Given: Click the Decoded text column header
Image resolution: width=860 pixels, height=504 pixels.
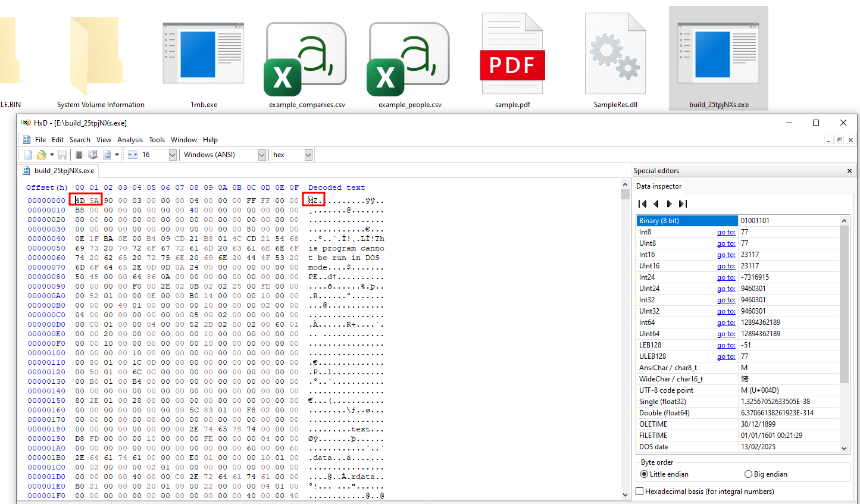Looking at the screenshot, I should pos(336,187).
